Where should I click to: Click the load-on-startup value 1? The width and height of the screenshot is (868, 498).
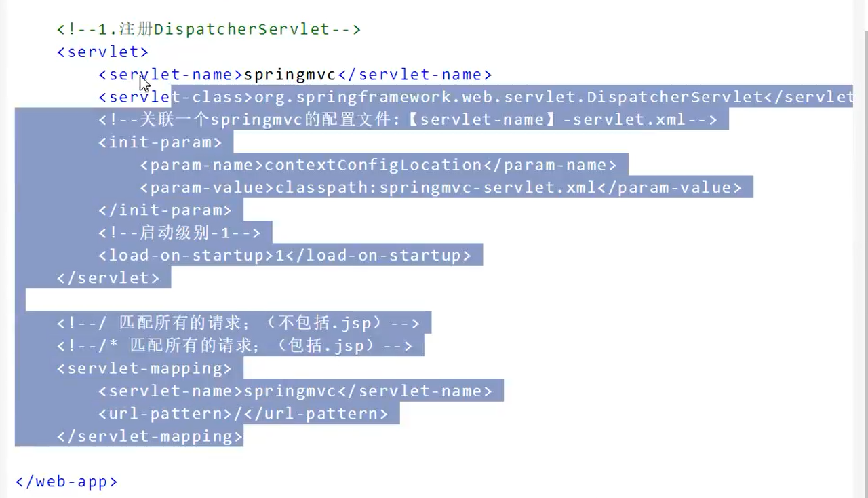click(x=279, y=255)
